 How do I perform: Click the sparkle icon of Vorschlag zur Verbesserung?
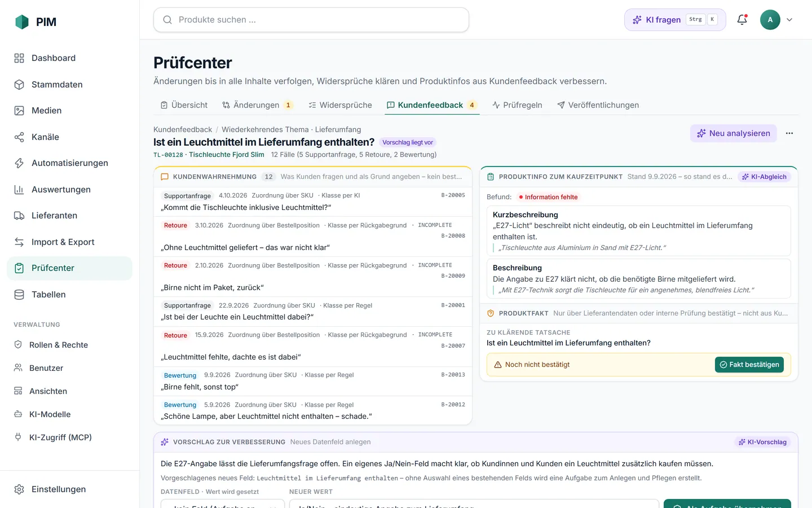(165, 442)
